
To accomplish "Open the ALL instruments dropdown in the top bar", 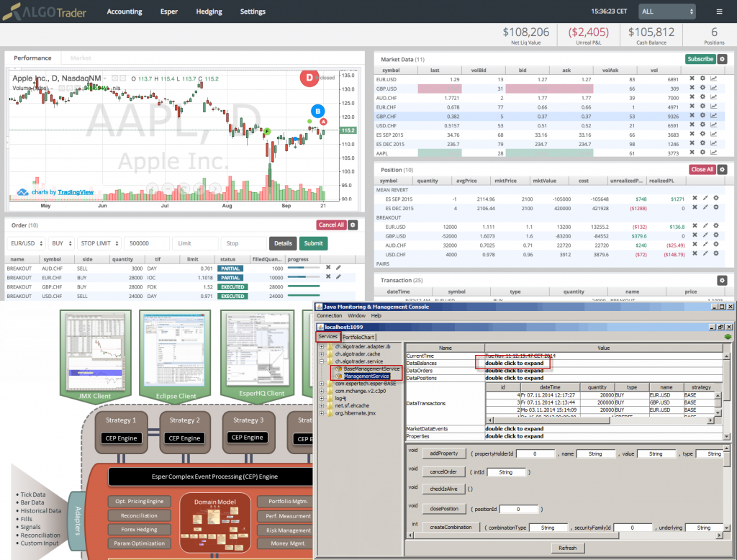I will 666,12.
